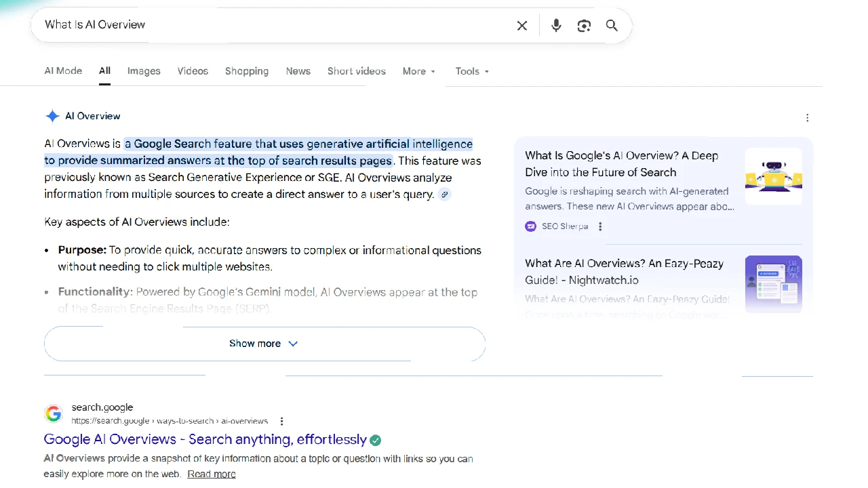Click the green verified badge icon
868x488 pixels.
pos(376,440)
